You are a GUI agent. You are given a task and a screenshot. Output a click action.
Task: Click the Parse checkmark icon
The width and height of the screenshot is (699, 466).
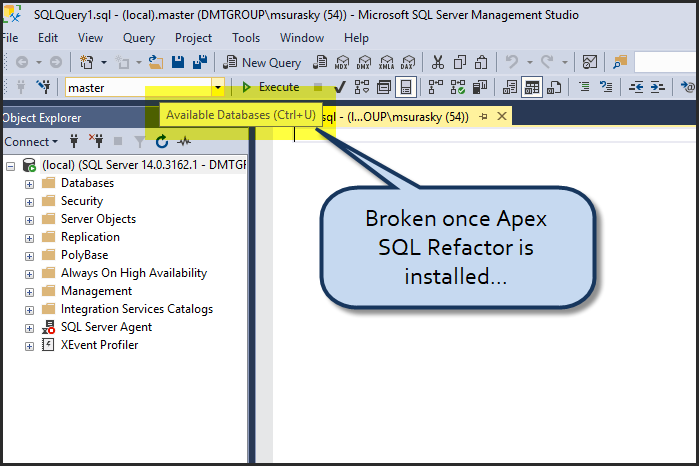[x=340, y=87]
